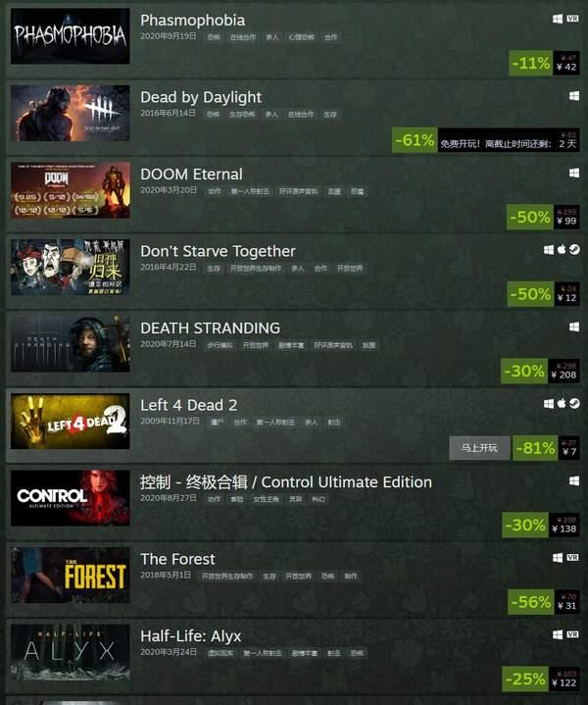The image size is (588, 705).
Task: Click the Apple icon on Left 4 Dead 2 row
Action: 562,403
